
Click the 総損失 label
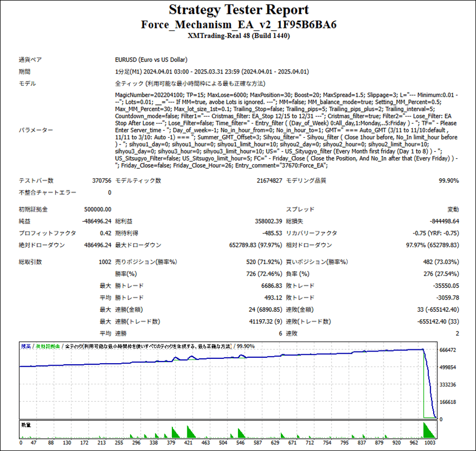click(x=295, y=221)
